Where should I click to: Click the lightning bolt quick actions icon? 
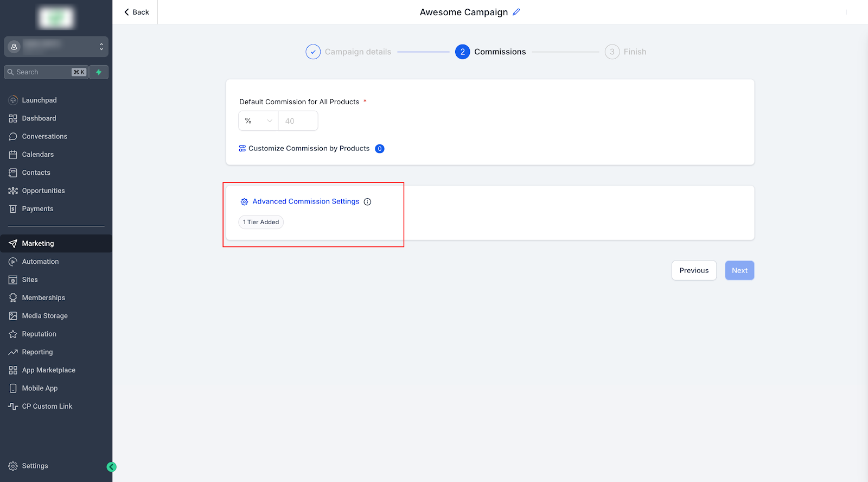tap(99, 72)
